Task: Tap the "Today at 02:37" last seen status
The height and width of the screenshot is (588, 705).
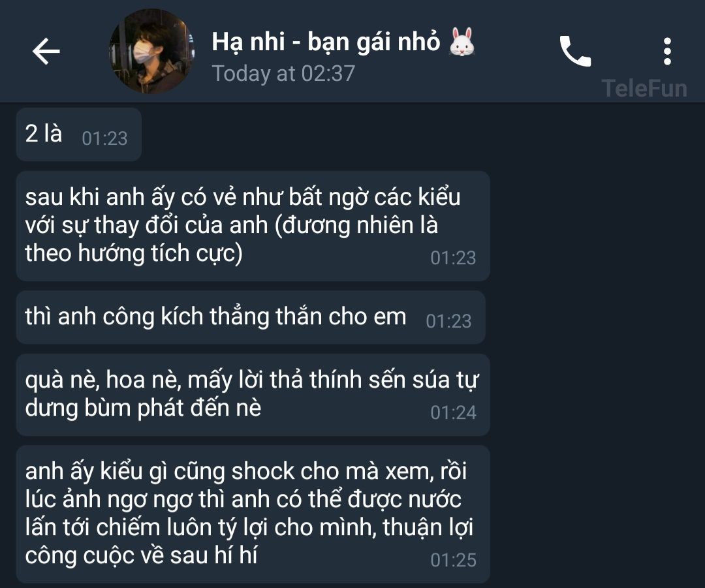Action: (x=283, y=73)
